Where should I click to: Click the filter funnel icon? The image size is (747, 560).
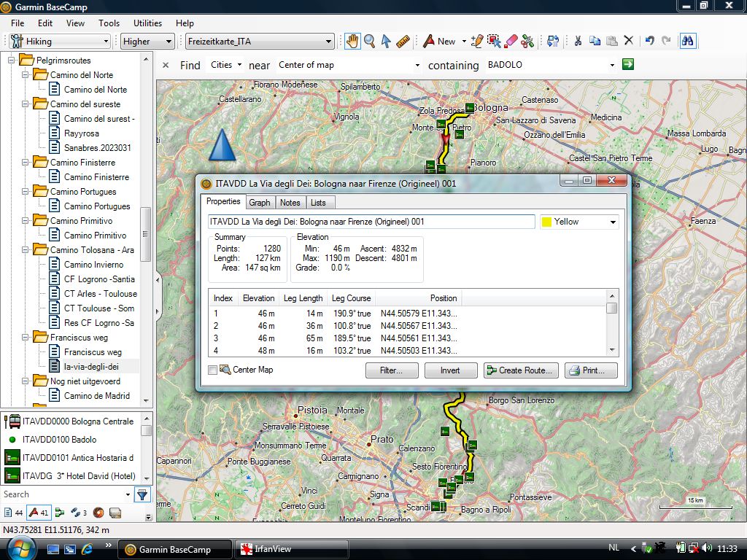click(x=142, y=494)
